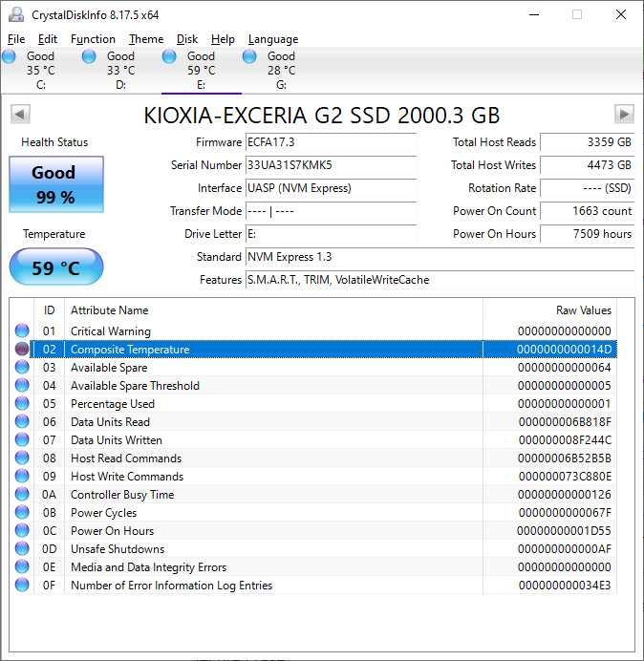644x661 pixels.
Task: Select drive E: tab at 59 °C
Action: click(202, 71)
